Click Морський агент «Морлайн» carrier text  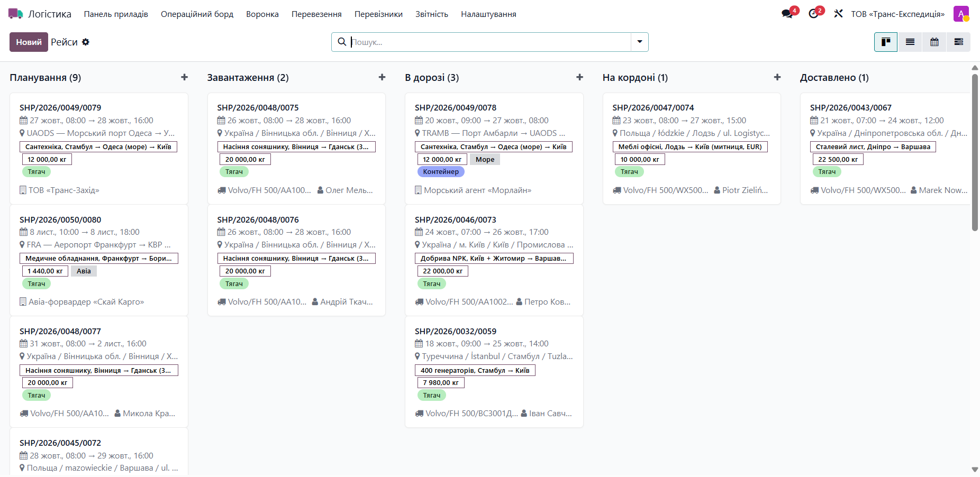[x=477, y=190]
